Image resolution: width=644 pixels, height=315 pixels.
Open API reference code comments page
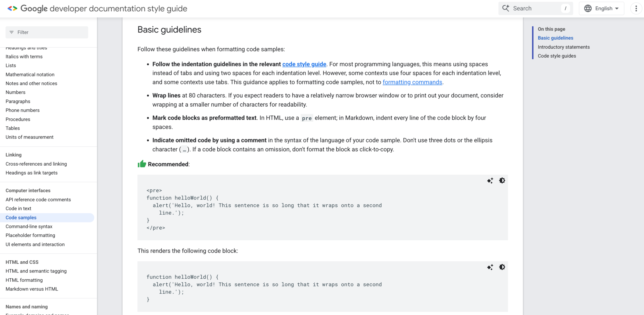click(38, 199)
